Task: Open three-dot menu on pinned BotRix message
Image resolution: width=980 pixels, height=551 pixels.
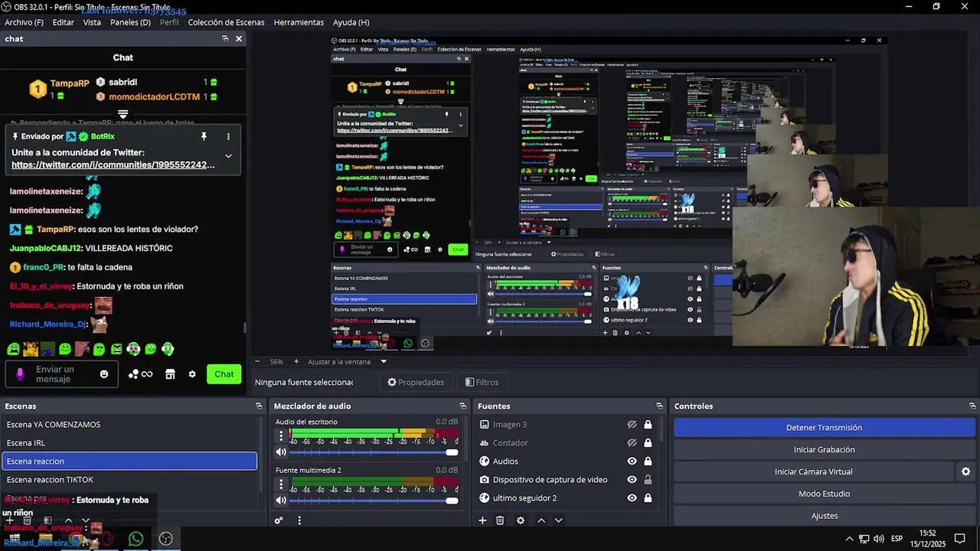Action: (x=228, y=136)
